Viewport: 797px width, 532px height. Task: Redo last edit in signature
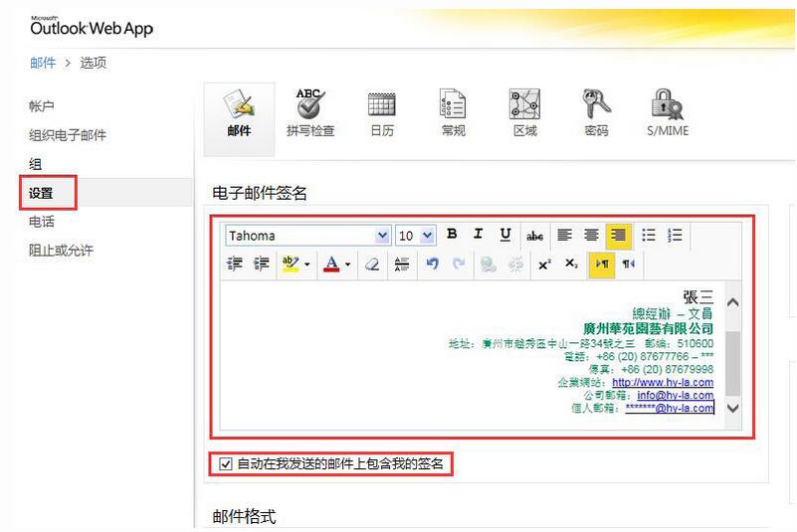(459, 264)
